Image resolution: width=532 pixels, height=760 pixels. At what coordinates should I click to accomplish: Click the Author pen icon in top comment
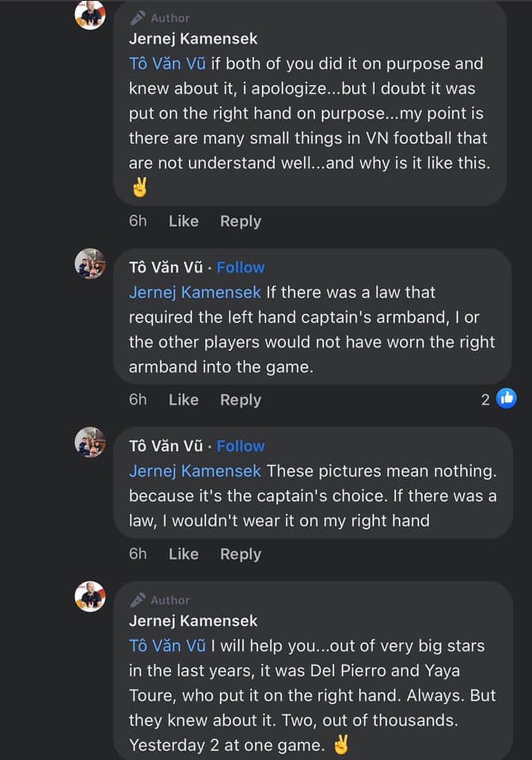[x=138, y=18]
